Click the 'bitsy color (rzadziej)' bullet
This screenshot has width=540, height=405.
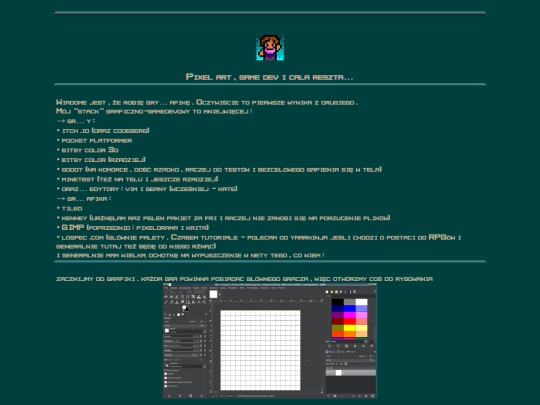click(x=101, y=160)
